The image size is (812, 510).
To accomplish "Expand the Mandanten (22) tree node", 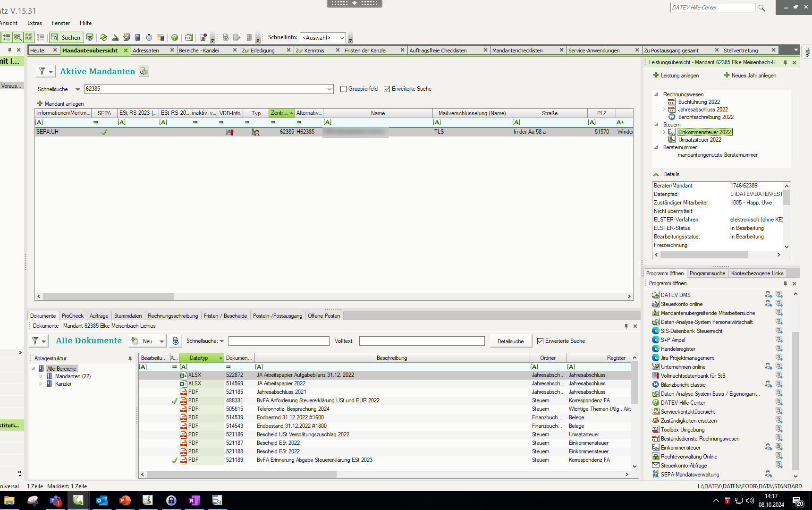I will coord(41,376).
